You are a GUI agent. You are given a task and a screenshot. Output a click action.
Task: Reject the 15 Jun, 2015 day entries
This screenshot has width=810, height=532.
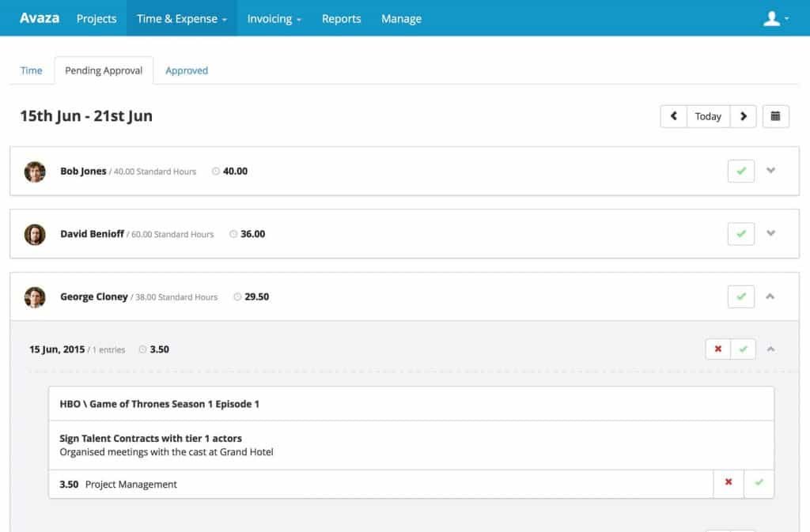click(717, 349)
